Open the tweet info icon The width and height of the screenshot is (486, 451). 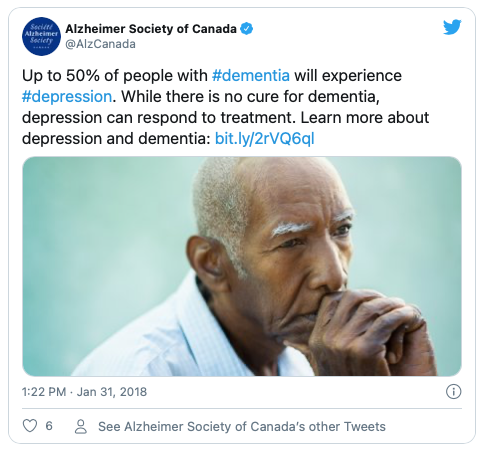453,391
